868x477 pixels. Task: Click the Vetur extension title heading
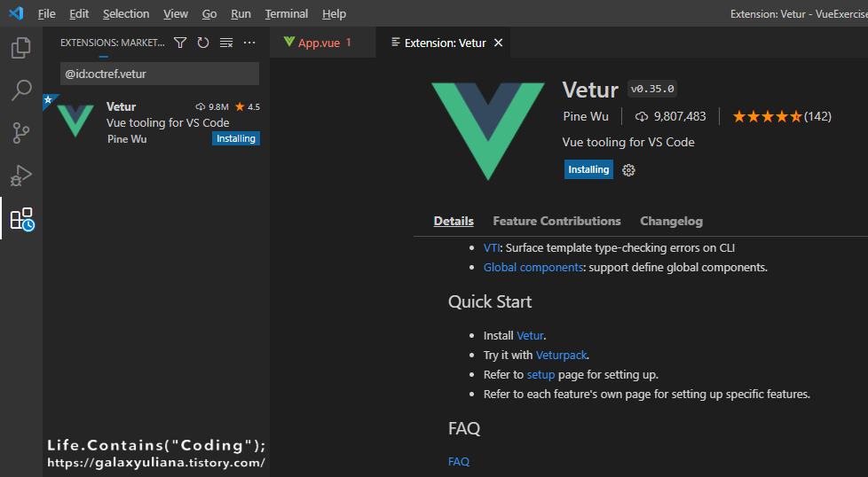click(x=590, y=90)
